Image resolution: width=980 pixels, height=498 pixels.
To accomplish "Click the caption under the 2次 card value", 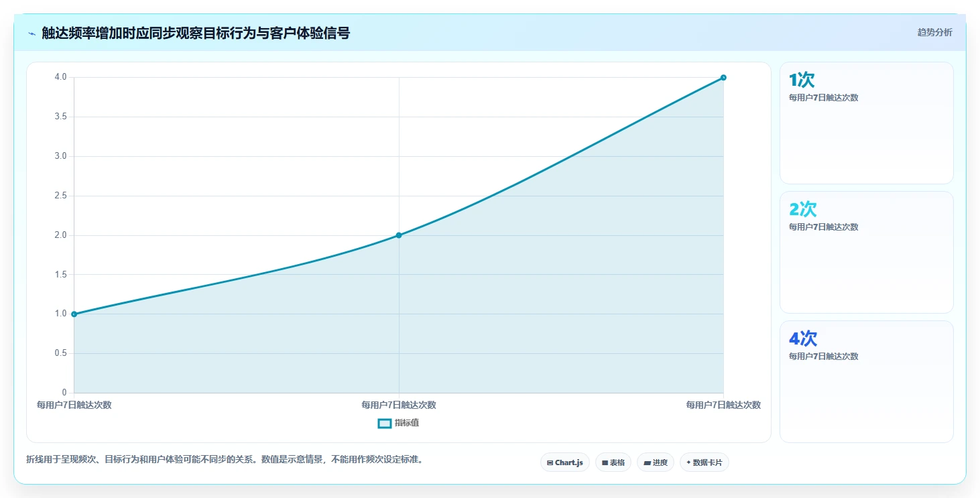I will coord(824,227).
